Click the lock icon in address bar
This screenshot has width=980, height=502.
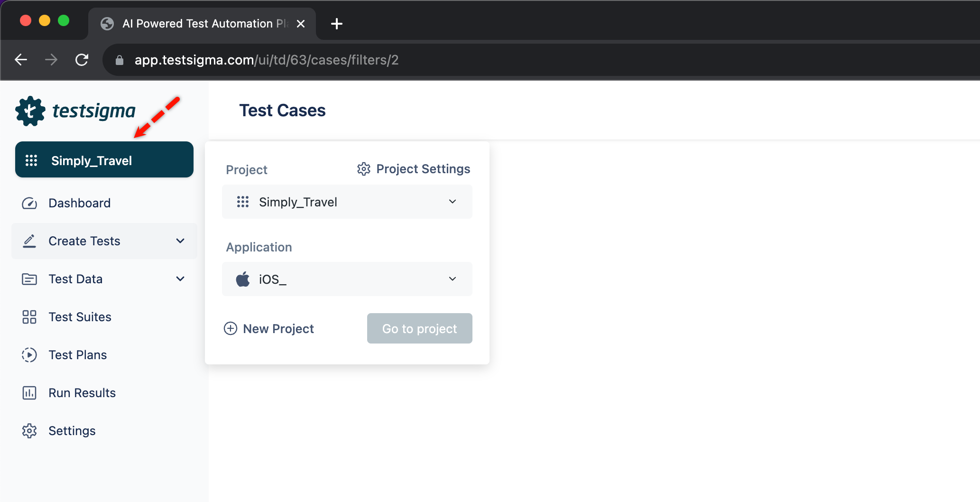(x=120, y=60)
